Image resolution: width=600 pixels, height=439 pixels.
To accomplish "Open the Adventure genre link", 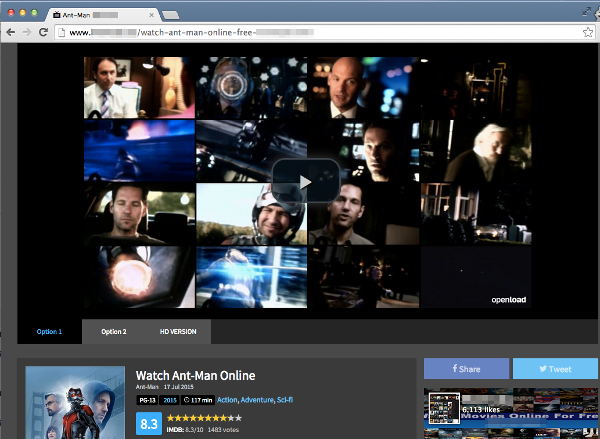I will click(257, 400).
